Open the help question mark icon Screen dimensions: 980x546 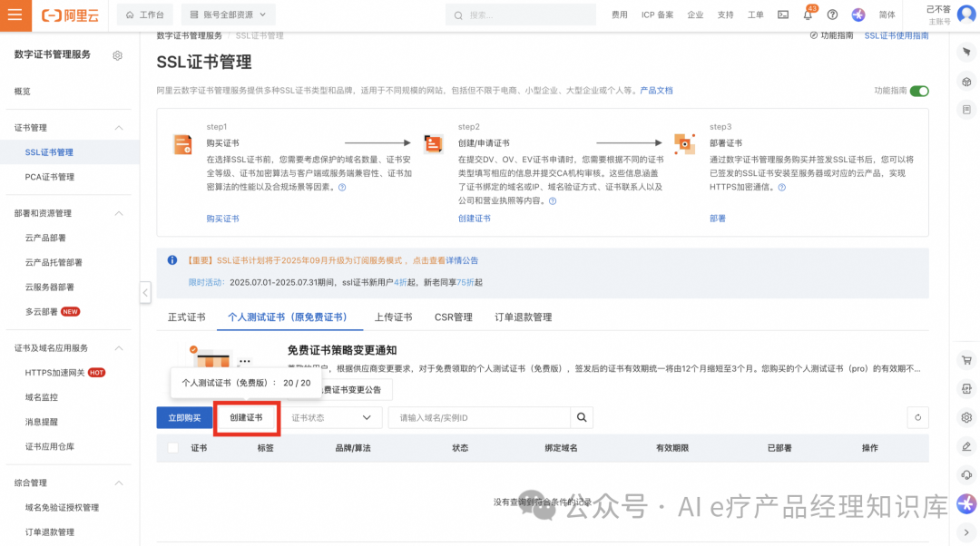pyautogui.click(x=832, y=15)
